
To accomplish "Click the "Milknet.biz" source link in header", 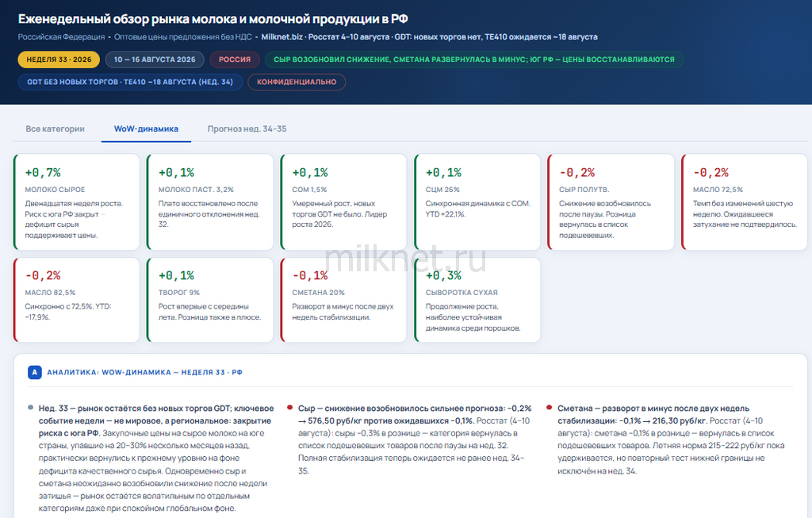I will click(282, 36).
